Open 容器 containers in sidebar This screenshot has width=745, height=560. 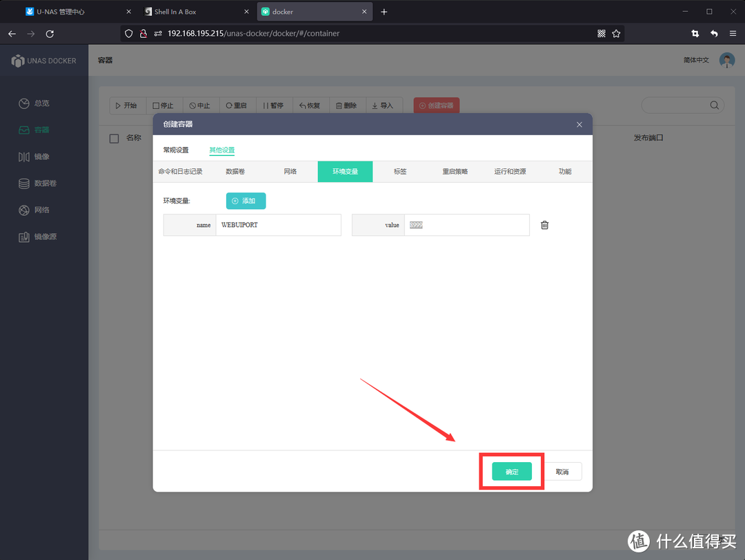(x=34, y=130)
